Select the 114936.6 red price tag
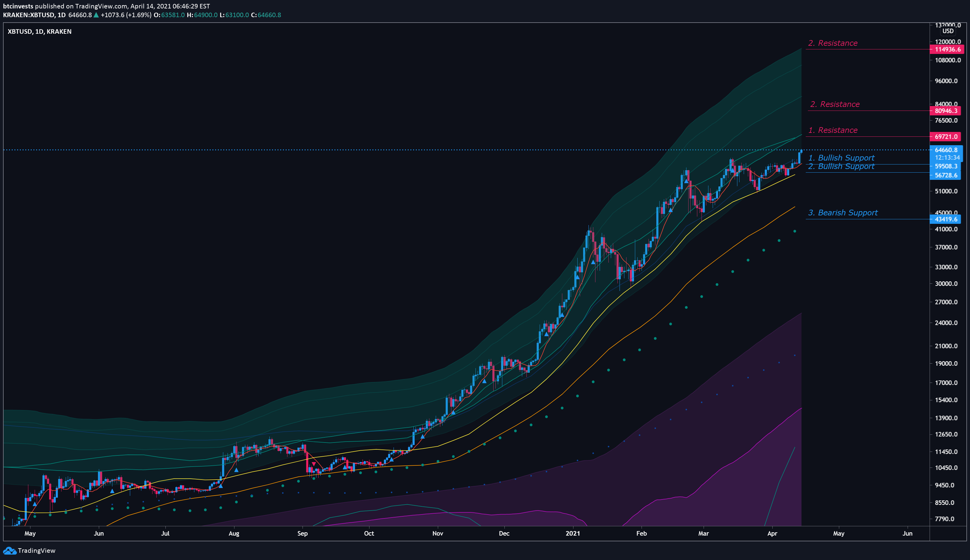 coord(947,49)
